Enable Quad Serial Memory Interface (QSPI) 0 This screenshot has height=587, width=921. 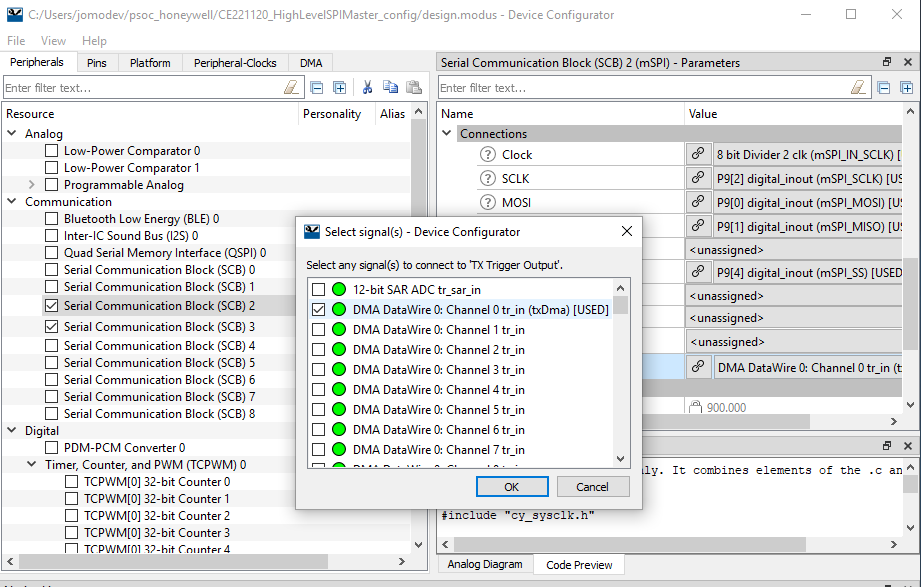pyautogui.click(x=52, y=253)
